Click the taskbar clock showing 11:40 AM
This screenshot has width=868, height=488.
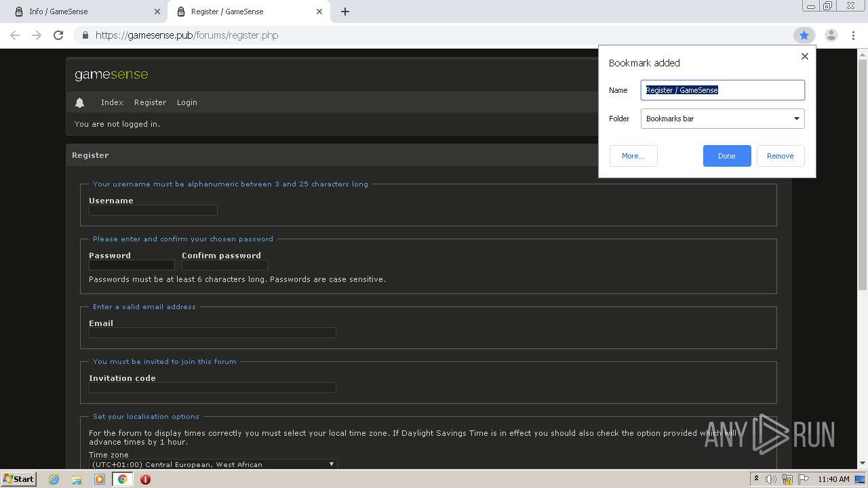(x=833, y=479)
